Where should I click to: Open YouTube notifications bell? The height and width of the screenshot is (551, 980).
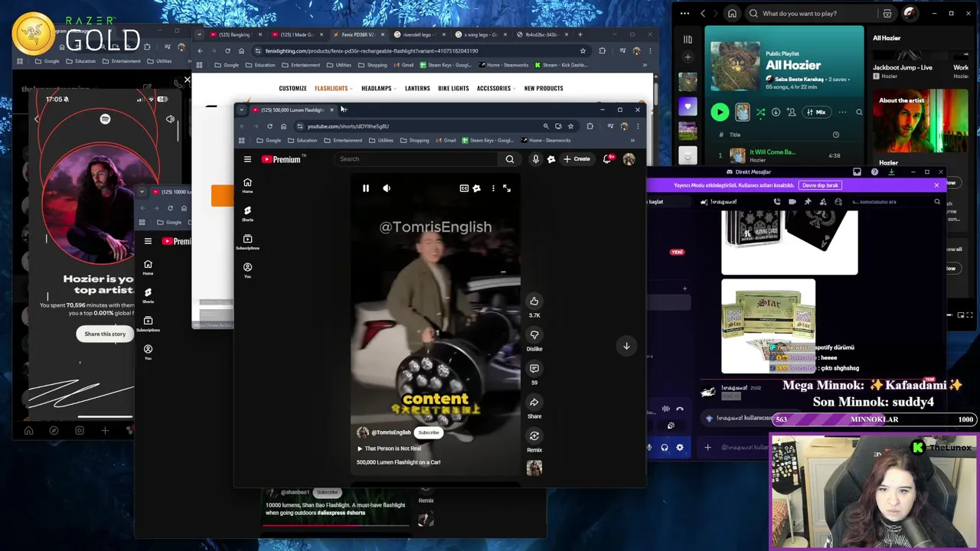[x=607, y=159]
